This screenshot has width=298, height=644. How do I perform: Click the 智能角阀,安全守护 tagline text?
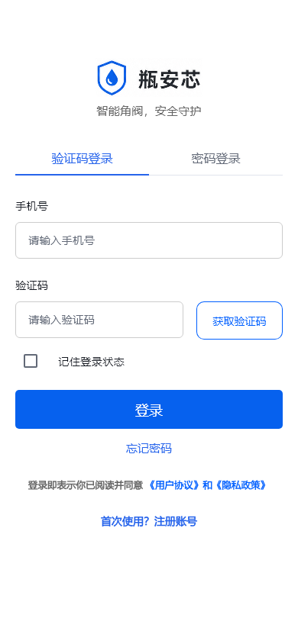(149, 111)
